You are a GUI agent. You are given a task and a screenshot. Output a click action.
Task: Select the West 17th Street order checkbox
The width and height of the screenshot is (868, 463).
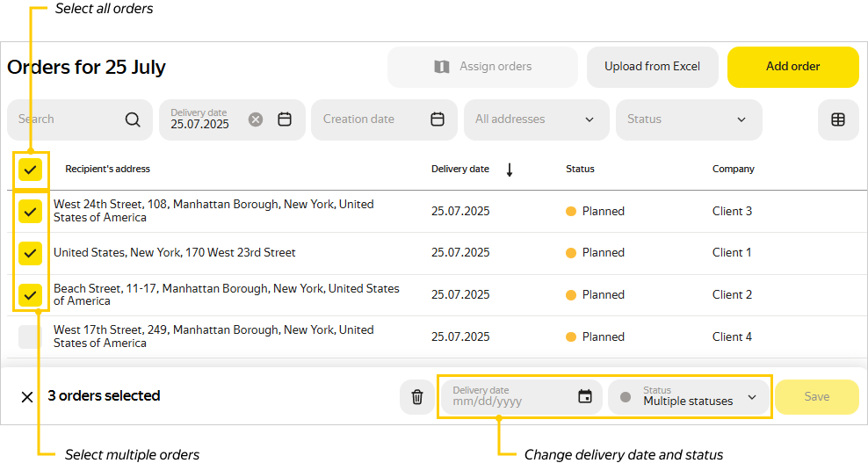click(31, 336)
